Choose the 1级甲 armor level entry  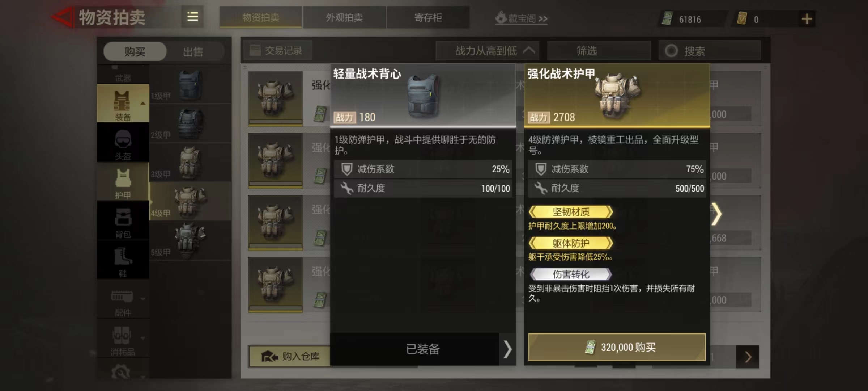[190, 85]
